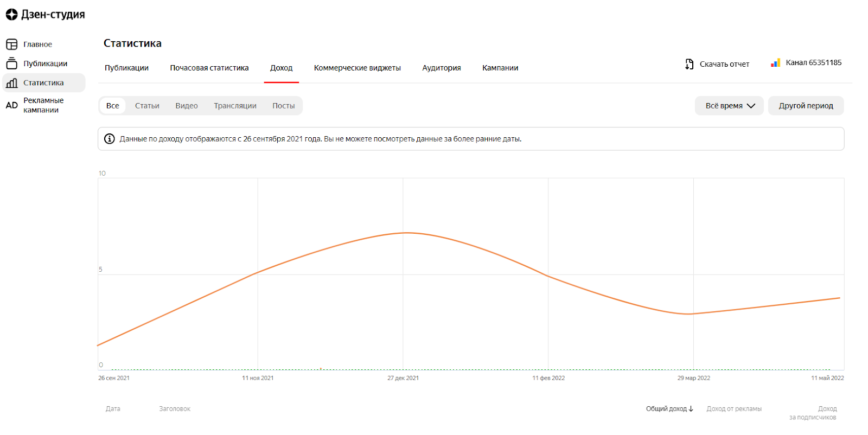Viewport: 868px width, 435px height.
Task: Click the info icon in the notice banner
Action: pyautogui.click(x=109, y=139)
